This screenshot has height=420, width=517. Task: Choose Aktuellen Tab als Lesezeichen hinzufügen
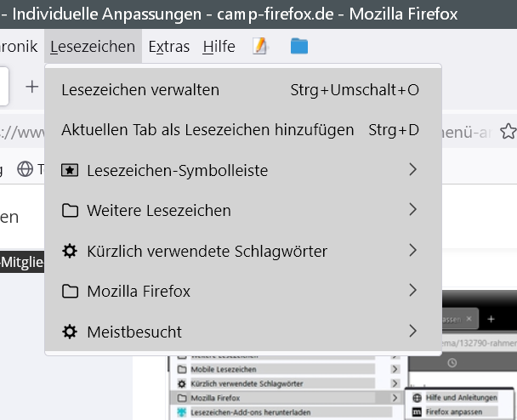207,130
